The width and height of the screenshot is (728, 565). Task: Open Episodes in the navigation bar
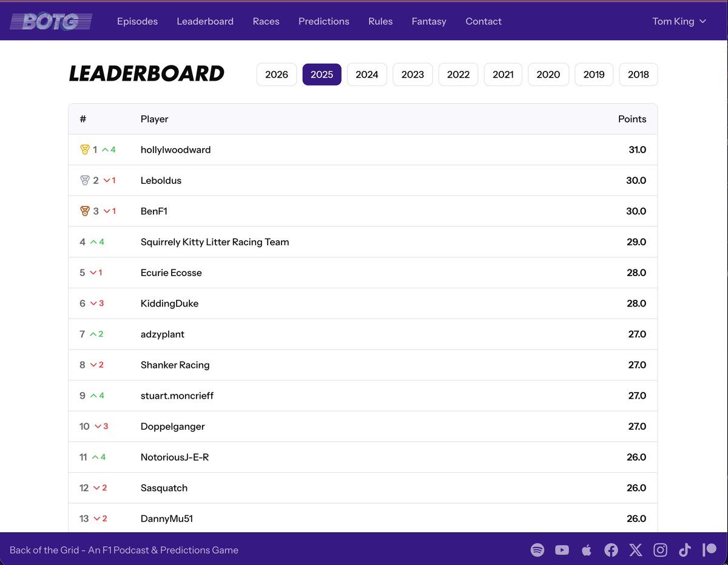tap(137, 21)
